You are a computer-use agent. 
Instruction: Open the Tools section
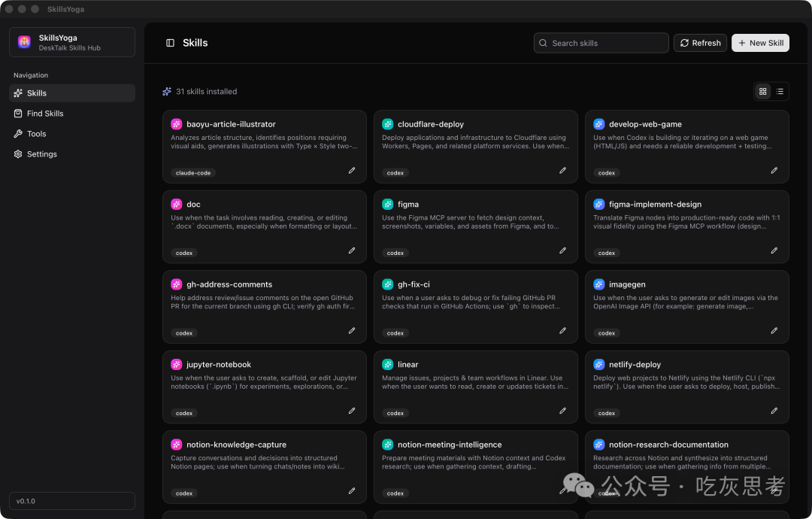coord(72,134)
